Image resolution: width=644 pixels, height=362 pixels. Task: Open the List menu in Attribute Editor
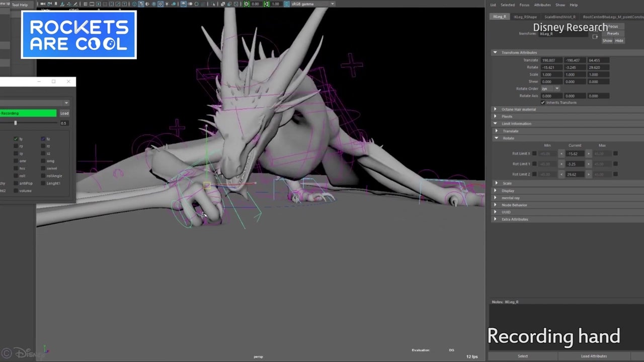[493, 5]
